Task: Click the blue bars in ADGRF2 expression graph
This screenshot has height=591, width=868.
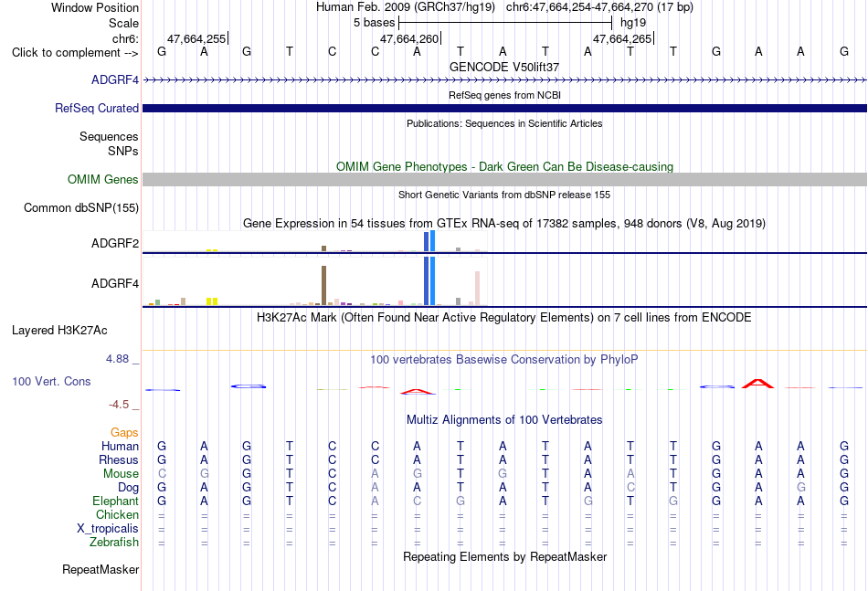Action: coord(429,241)
